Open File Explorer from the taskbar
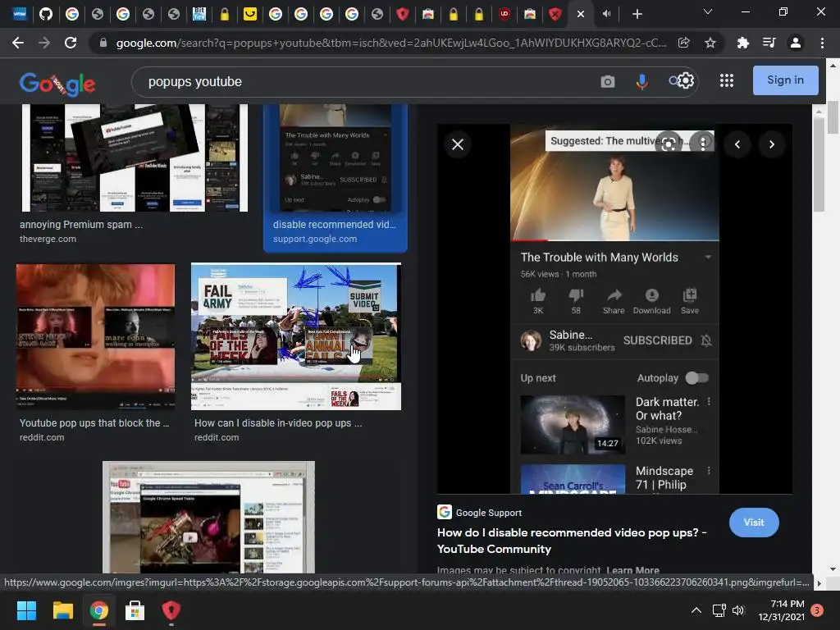Image resolution: width=840 pixels, height=630 pixels. (62, 610)
